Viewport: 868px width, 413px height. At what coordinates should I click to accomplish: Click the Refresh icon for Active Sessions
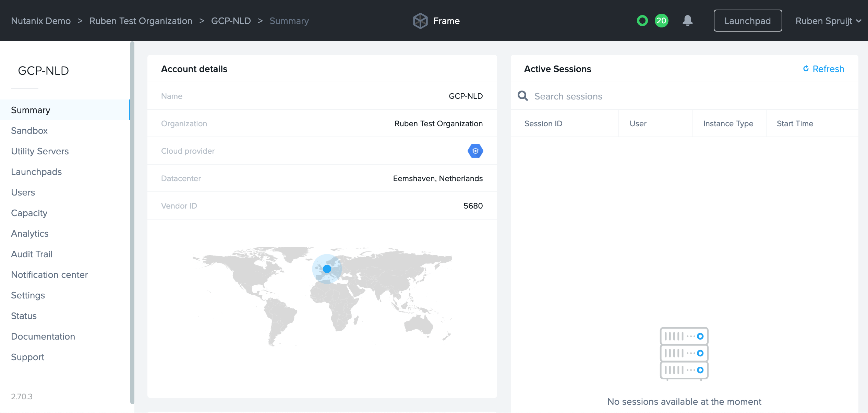(x=806, y=68)
